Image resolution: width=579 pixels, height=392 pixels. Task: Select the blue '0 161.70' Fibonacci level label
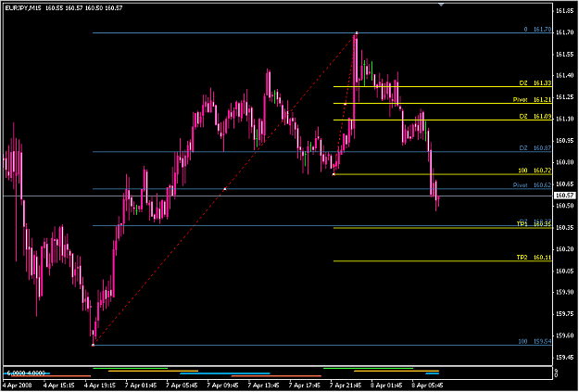(537, 30)
